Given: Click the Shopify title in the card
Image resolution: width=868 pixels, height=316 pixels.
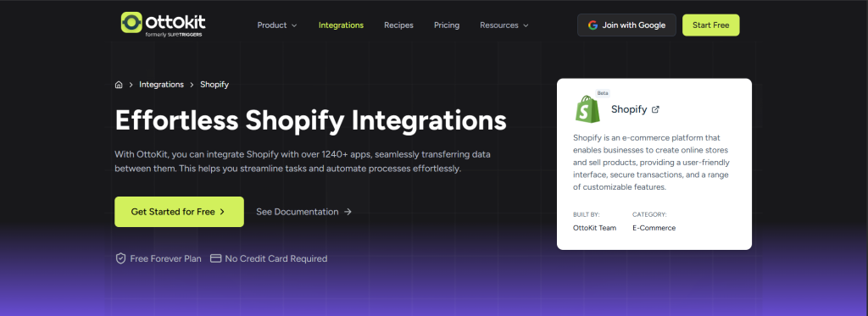Looking at the screenshot, I should 629,109.
